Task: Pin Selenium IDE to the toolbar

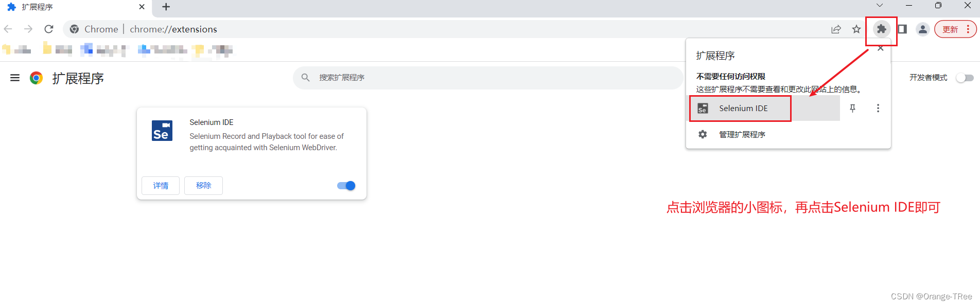Action: [x=853, y=108]
